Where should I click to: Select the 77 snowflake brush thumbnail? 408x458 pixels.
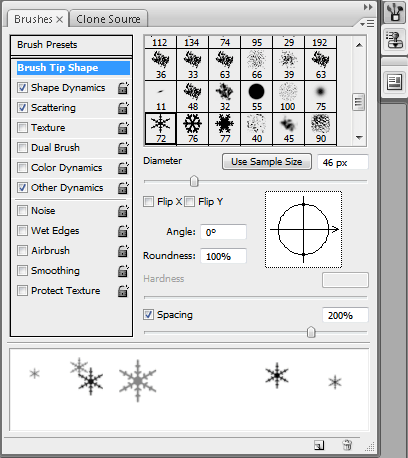click(225, 129)
